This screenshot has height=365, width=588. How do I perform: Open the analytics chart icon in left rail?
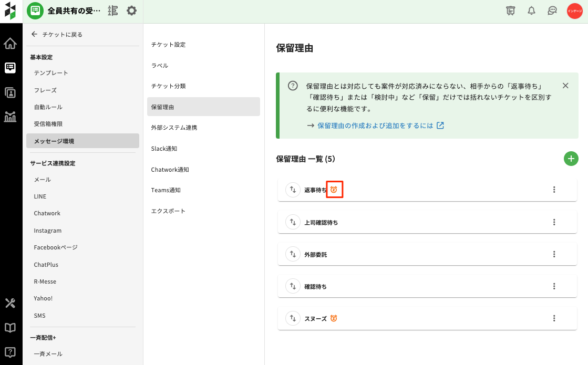11,117
